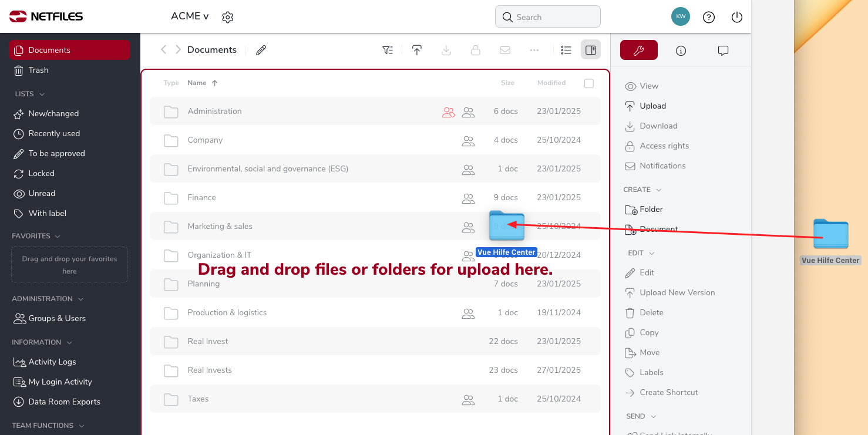Click the NETFILES logo
Image resolution: width=868 pixels, height=435 pixels.
click(46, 16)
